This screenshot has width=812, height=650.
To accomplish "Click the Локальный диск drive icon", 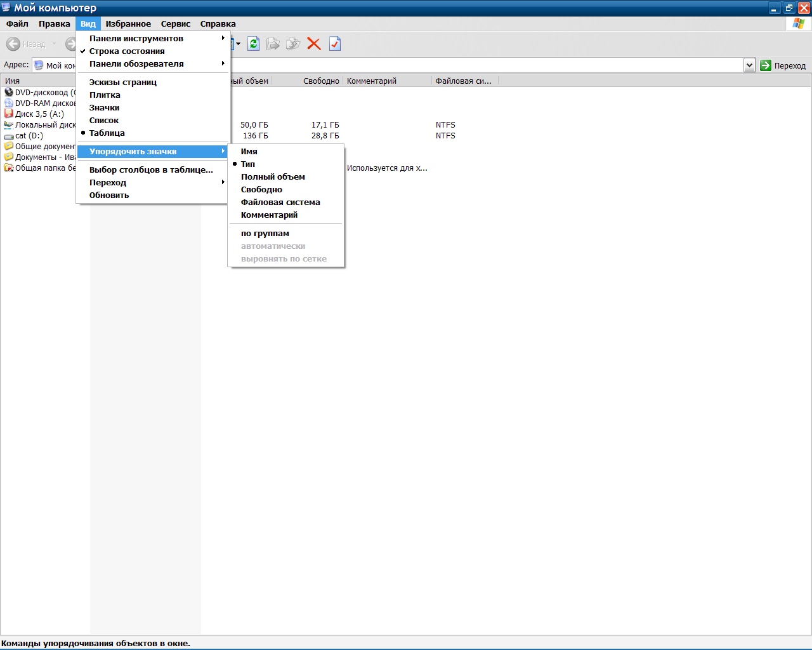I will [x=9, y=124].
